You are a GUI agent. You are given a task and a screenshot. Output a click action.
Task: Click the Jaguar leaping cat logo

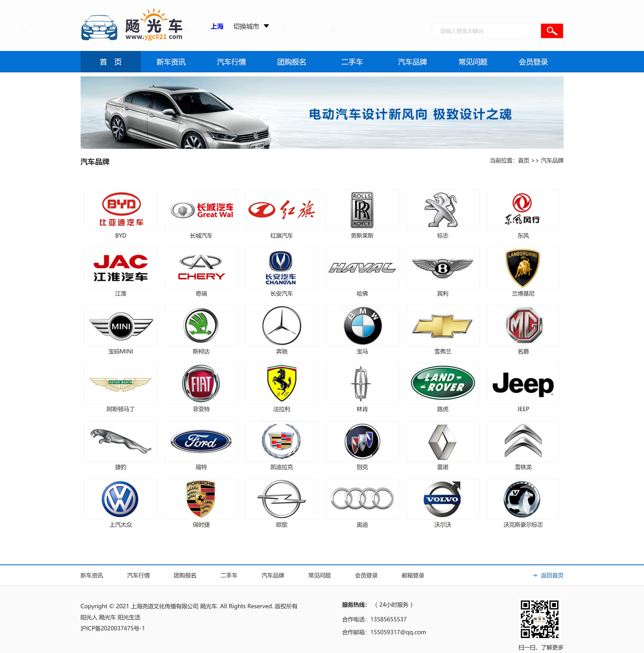pyautogui.click(x=121, y=441)
